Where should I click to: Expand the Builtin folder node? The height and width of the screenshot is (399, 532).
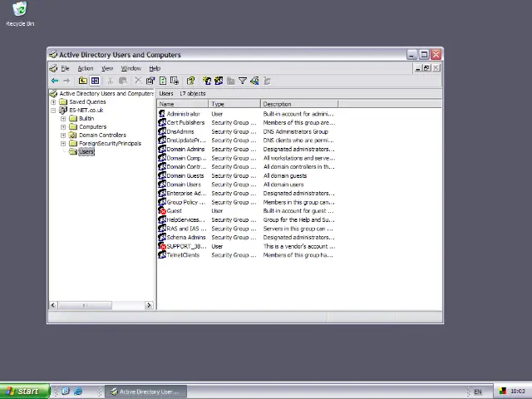point(63,118)
